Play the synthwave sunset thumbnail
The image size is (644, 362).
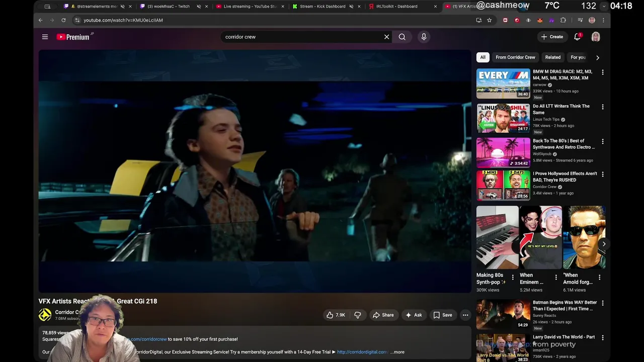(503, 152)
